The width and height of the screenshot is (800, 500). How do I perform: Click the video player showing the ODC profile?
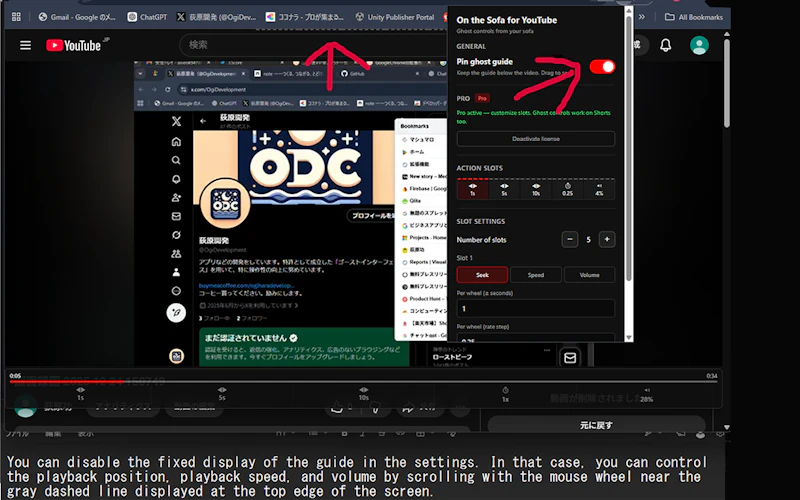(291, 213)
